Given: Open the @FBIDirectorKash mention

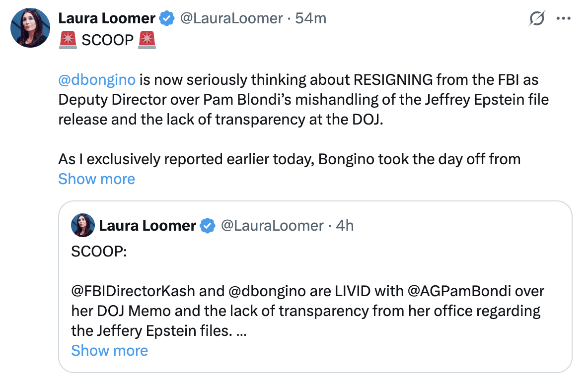Looking at the screenshot, I should pyautogui.click(x=133, y=291).
